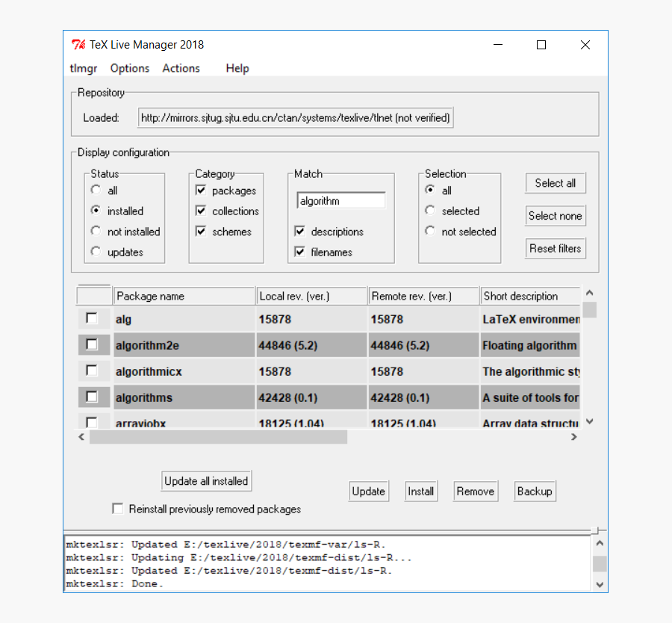
Task: Select the 'alg' package name
Action: [x=123, y=320]
